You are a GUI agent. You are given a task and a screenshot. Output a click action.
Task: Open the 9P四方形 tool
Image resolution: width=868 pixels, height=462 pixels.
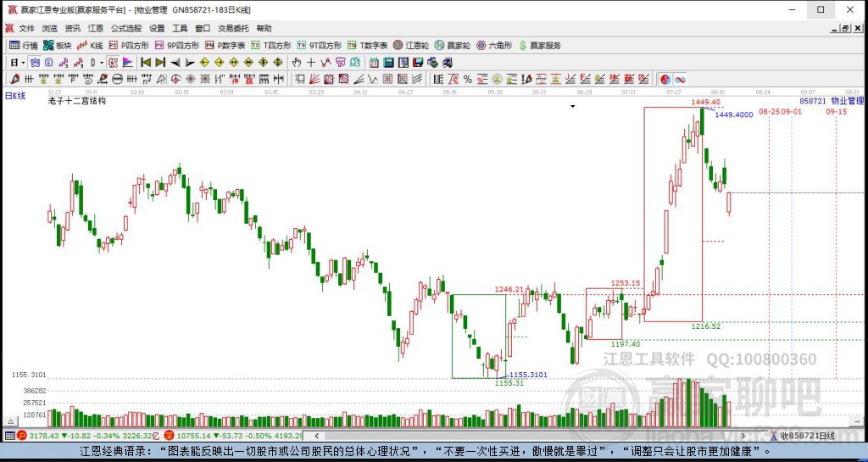click(x=177, y=46)
